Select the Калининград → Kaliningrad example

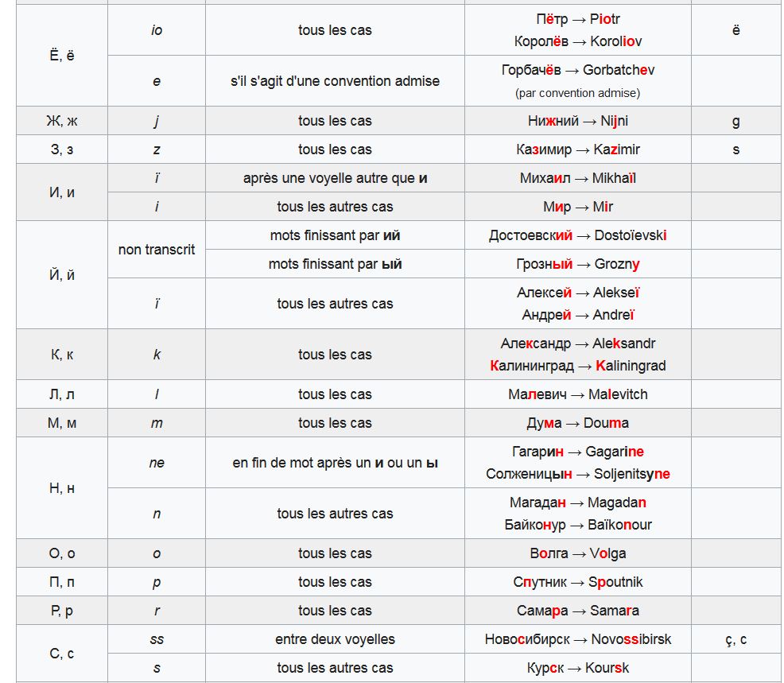point(577,366)
